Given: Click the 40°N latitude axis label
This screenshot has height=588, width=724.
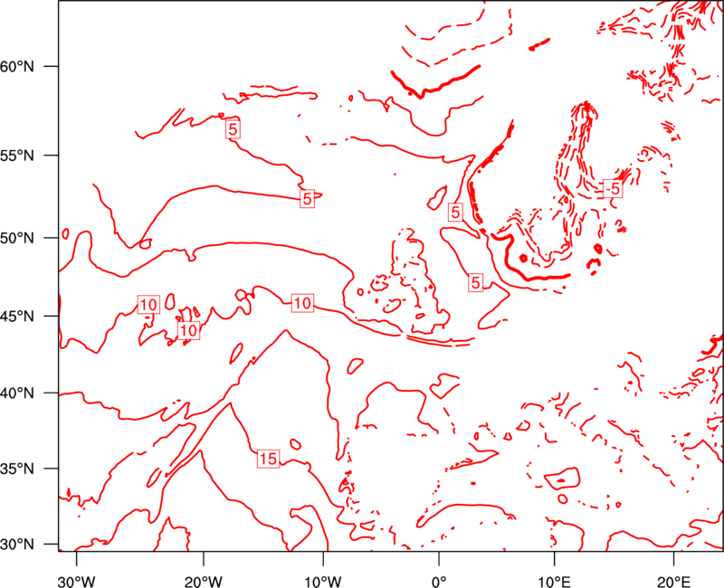Looking at the screenshot, I should pyautogui.click(x=17, y=394).
